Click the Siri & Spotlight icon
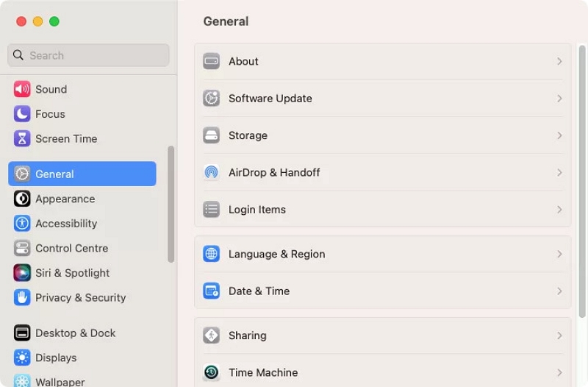588x387 pixels. pyautogui.click(x=22, y=273)
